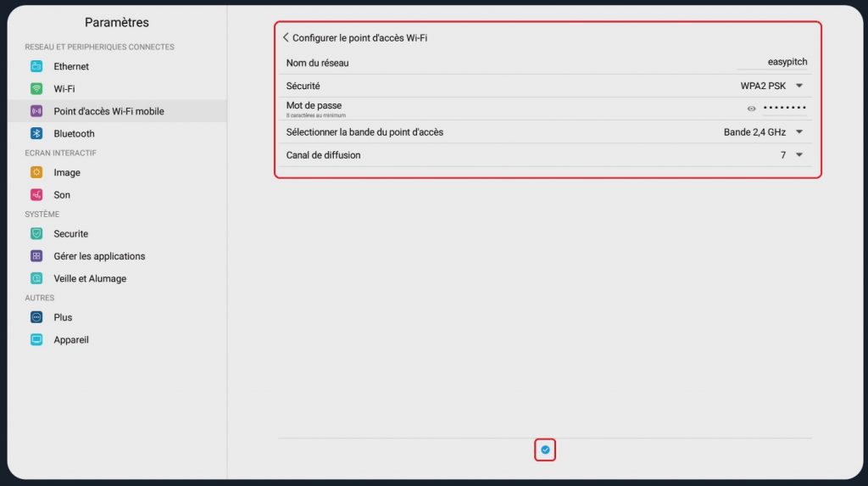The image size is (868, 486).
Task: Click the pink Son sound icon
Action: tap(36, 195)
